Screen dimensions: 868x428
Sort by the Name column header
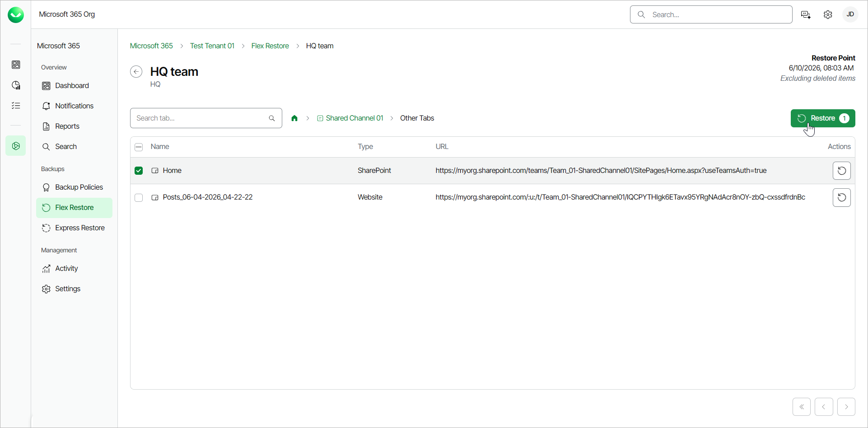[x=160, y=147]
